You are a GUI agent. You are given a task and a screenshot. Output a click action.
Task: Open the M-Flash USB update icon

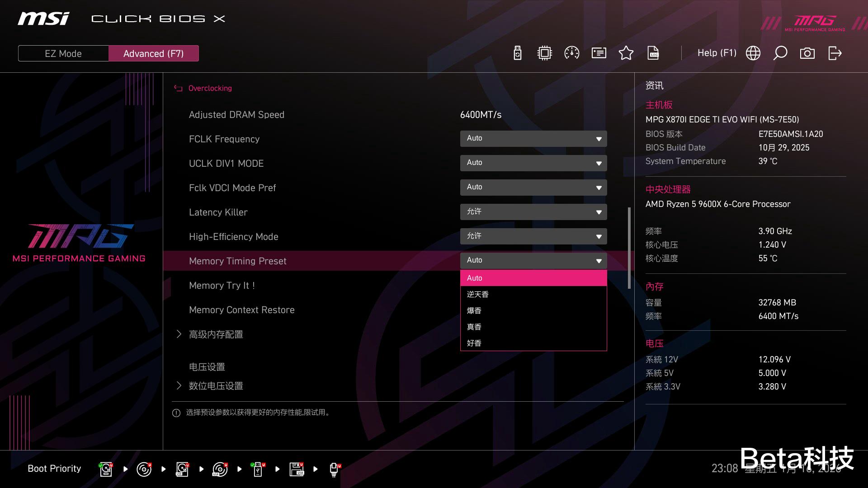pos(518,53)
